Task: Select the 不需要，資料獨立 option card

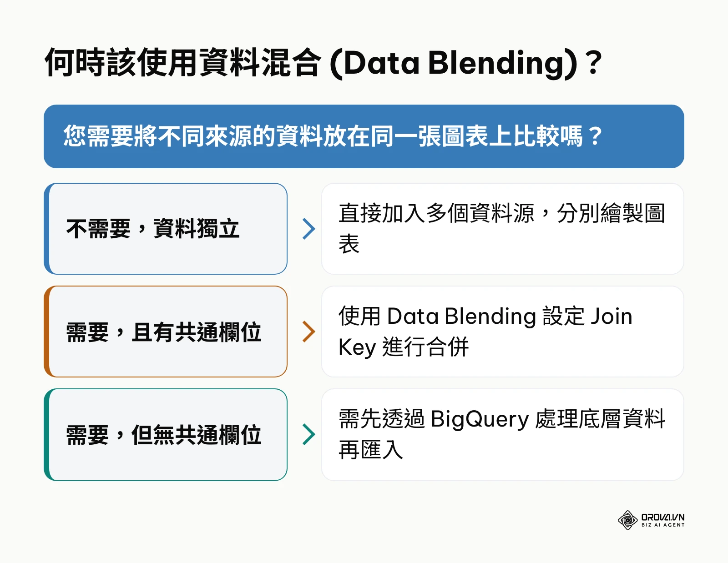Action: (166, 229)
